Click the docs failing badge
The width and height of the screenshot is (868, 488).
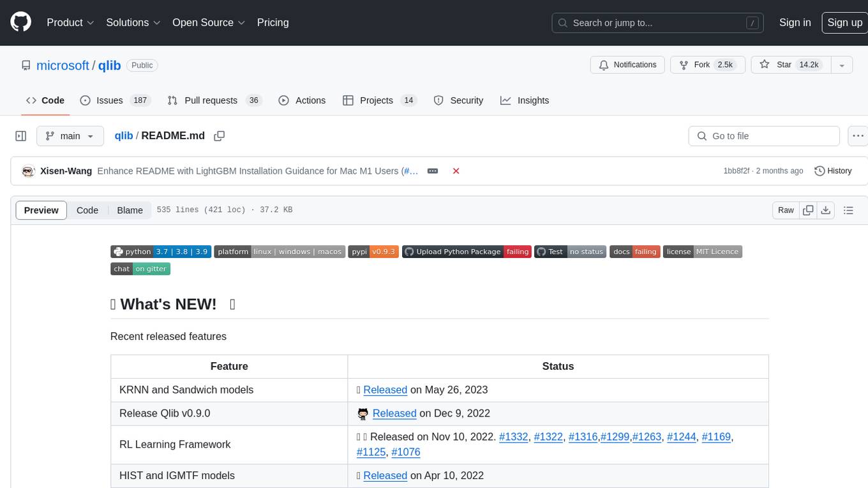pos(635,252)
